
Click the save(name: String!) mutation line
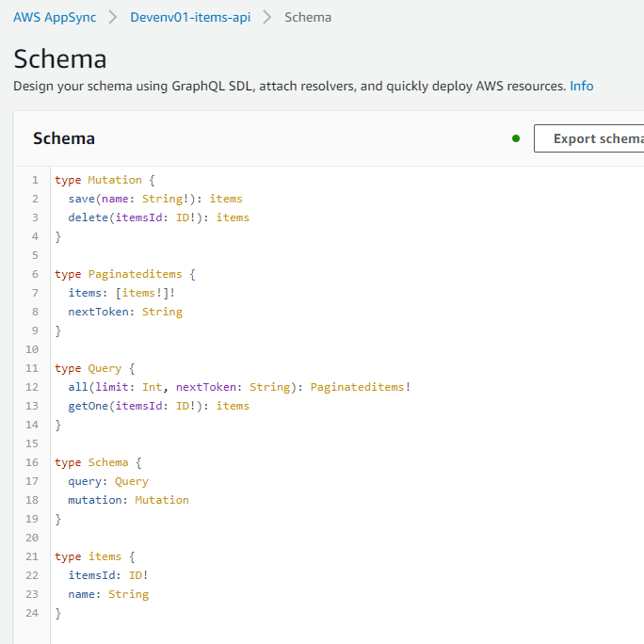tap(154, 199)
